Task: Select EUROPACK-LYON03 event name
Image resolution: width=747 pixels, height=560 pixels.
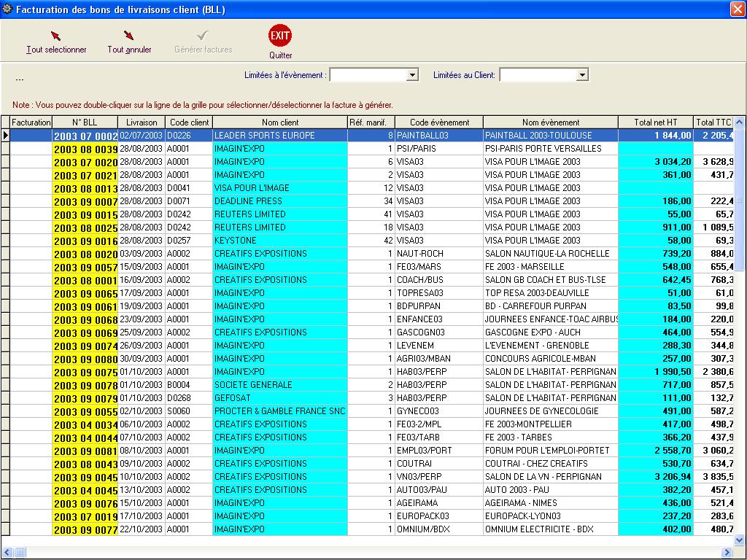Action: click(551, 516)
